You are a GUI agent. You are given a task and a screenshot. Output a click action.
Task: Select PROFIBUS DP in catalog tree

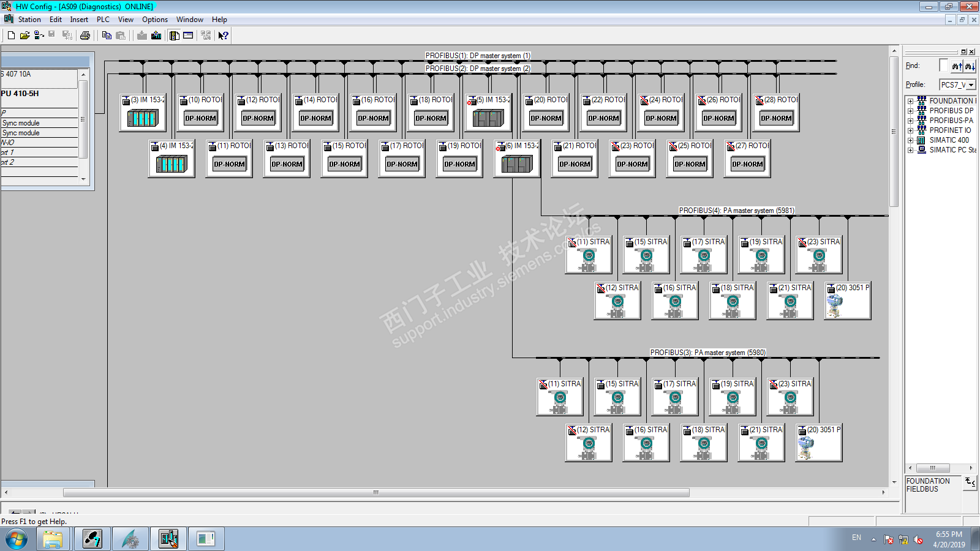click(x=951, y=111)
